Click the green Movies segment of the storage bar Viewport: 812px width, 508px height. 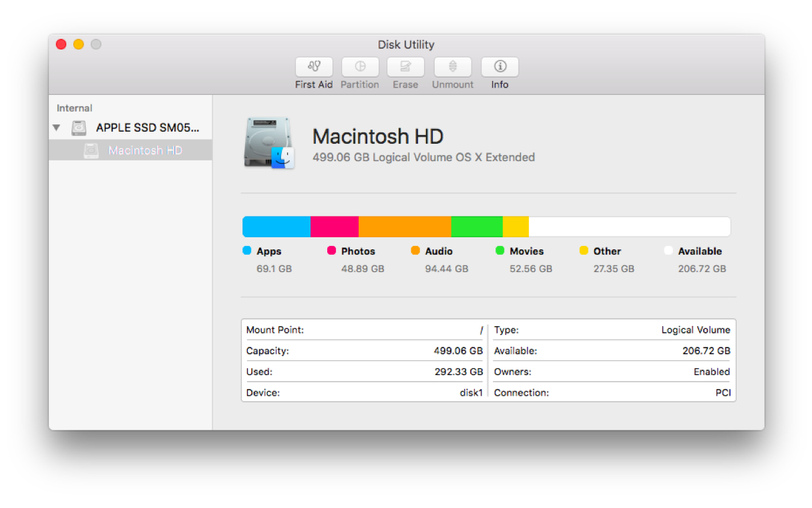pos(477,227)
